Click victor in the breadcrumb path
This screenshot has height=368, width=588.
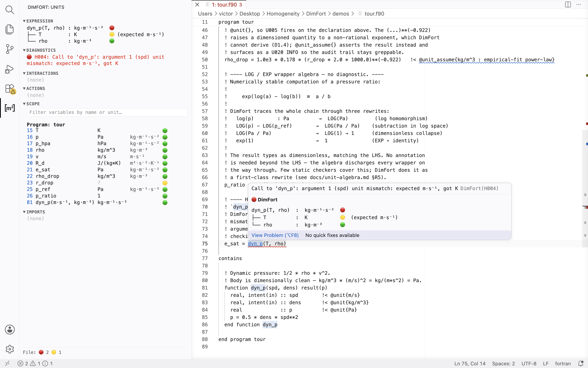226,14
